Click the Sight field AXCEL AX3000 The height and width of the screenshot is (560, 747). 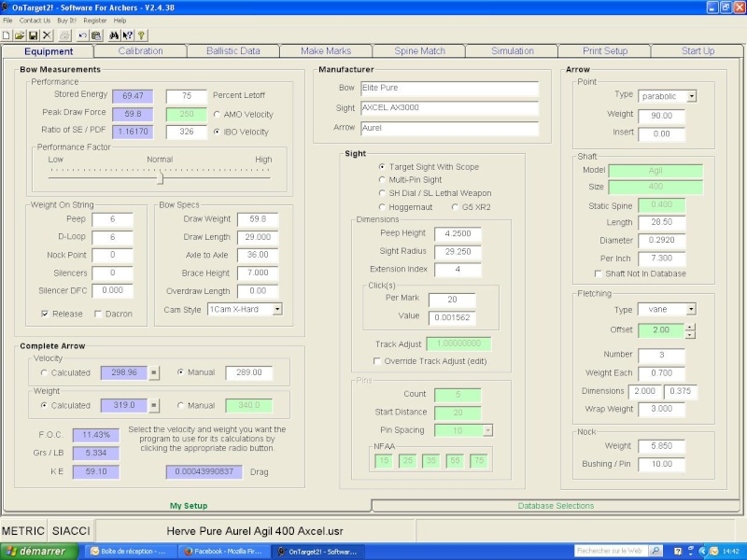pyautogui.click(x=450, y=108)
